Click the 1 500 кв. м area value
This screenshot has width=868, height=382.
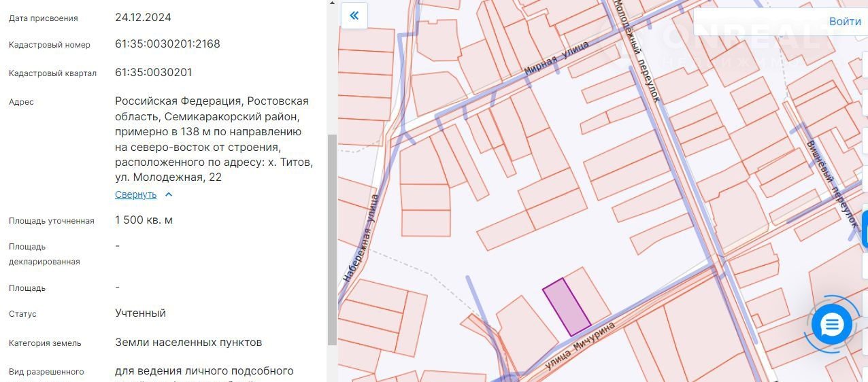coord(144,220)
